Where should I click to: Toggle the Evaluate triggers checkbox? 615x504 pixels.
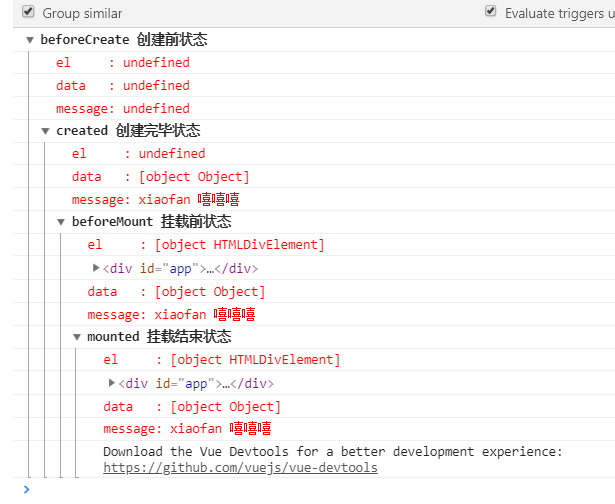coord(491,11)
